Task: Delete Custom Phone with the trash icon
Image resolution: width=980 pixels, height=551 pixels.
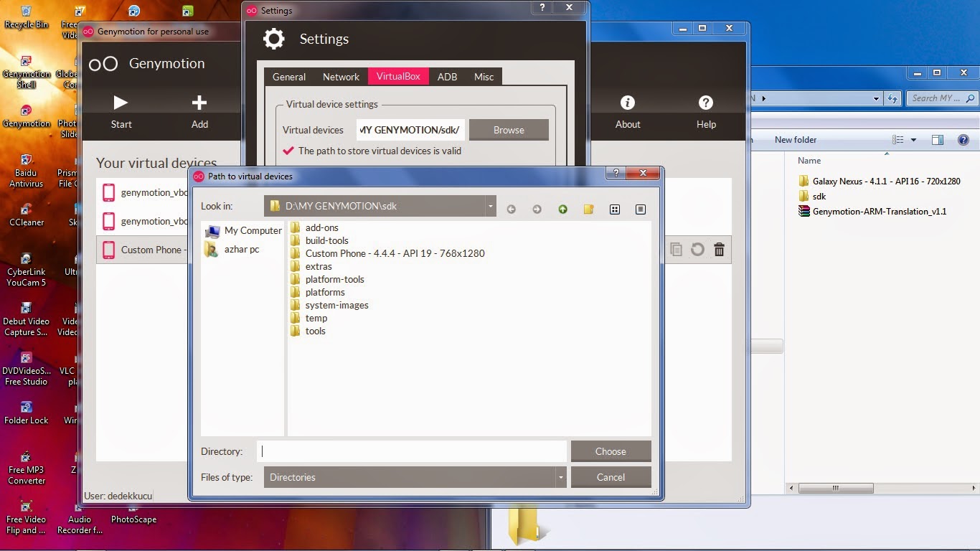Action: tap(719, 250)
